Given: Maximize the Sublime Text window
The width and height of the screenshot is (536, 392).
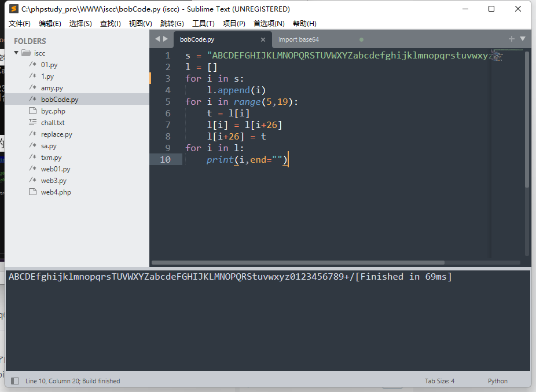Looking at the screenshot, I should [491, 9].
